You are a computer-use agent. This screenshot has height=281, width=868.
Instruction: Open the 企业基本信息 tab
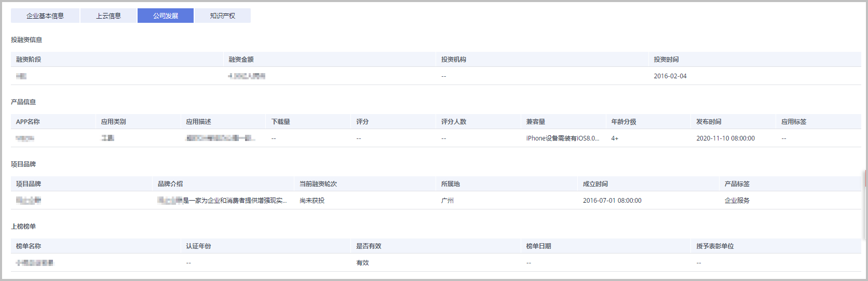pyautogui.click(x=45, y=16)
